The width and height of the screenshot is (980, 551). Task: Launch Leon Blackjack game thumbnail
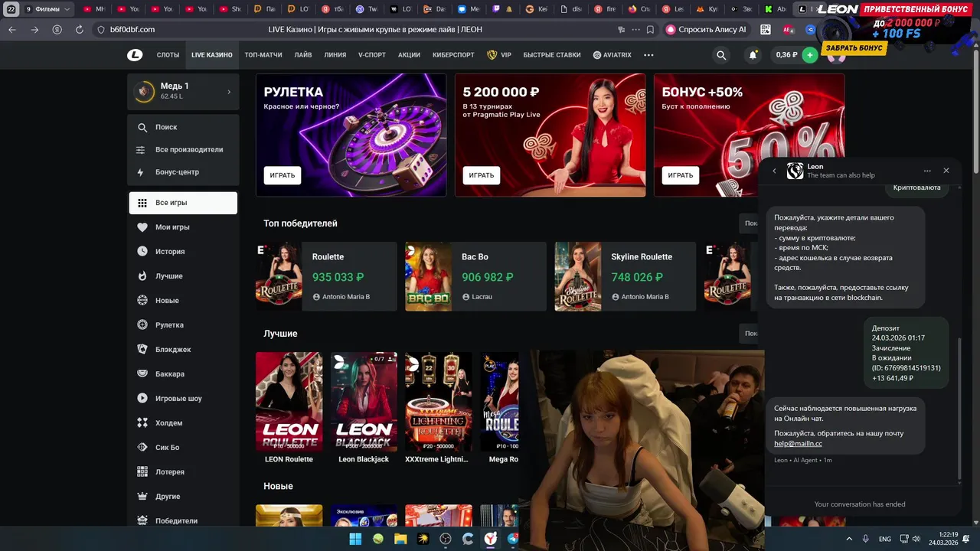[x=364, y=401]
